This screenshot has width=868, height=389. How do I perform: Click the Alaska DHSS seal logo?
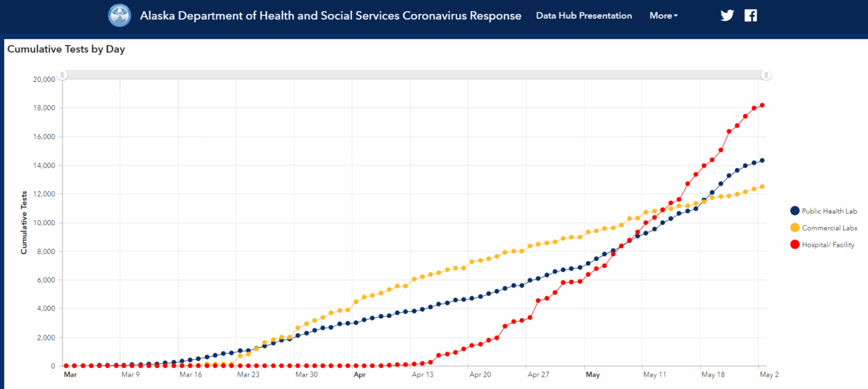[119, 15]
